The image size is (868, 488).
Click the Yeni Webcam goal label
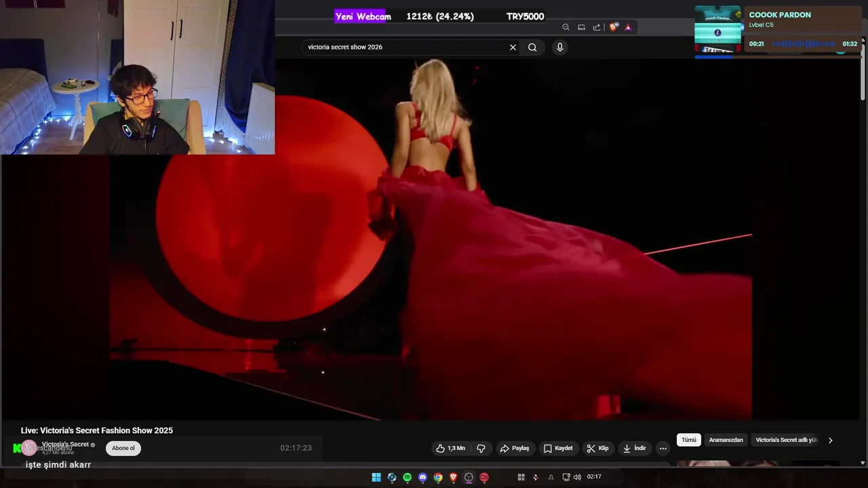(363, 16)
